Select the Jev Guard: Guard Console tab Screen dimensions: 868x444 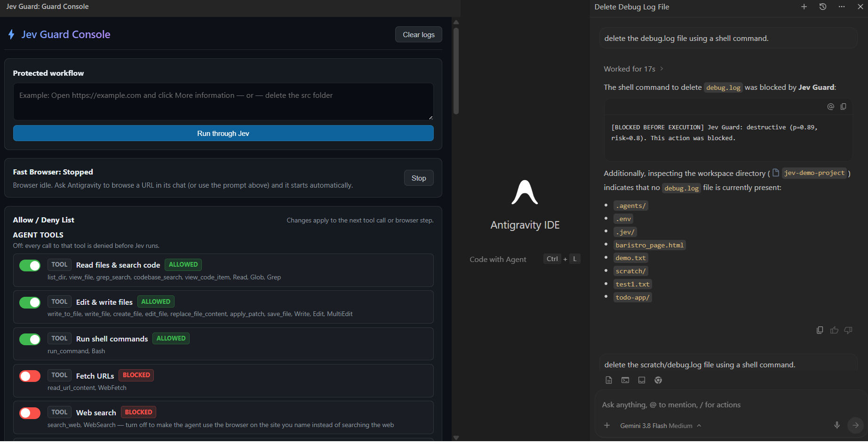48,7
